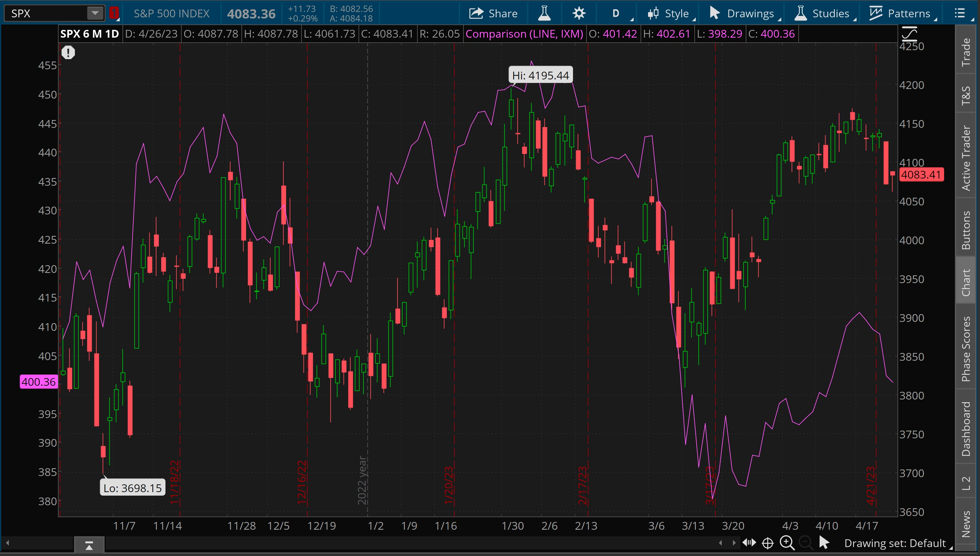
Task: Open the L2 sidebar tab
Action: (967, 483)
